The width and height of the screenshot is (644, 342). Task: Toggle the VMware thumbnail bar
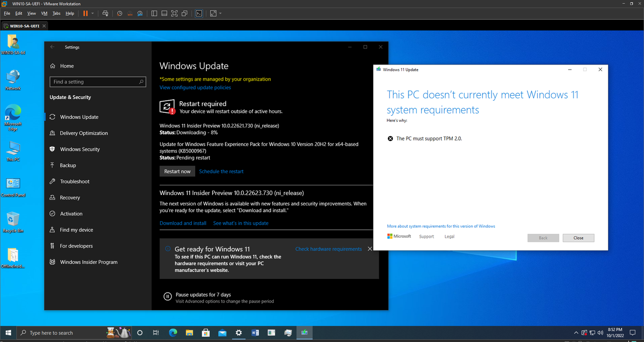[x=164, y=14]
